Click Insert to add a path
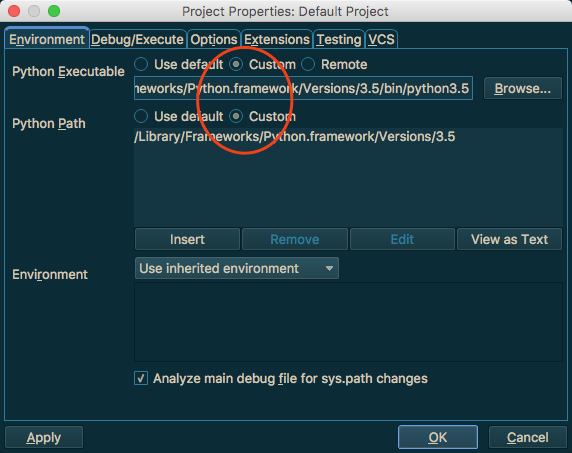The width and height of the screenshot is (572, 453). (x=187, y=239)
